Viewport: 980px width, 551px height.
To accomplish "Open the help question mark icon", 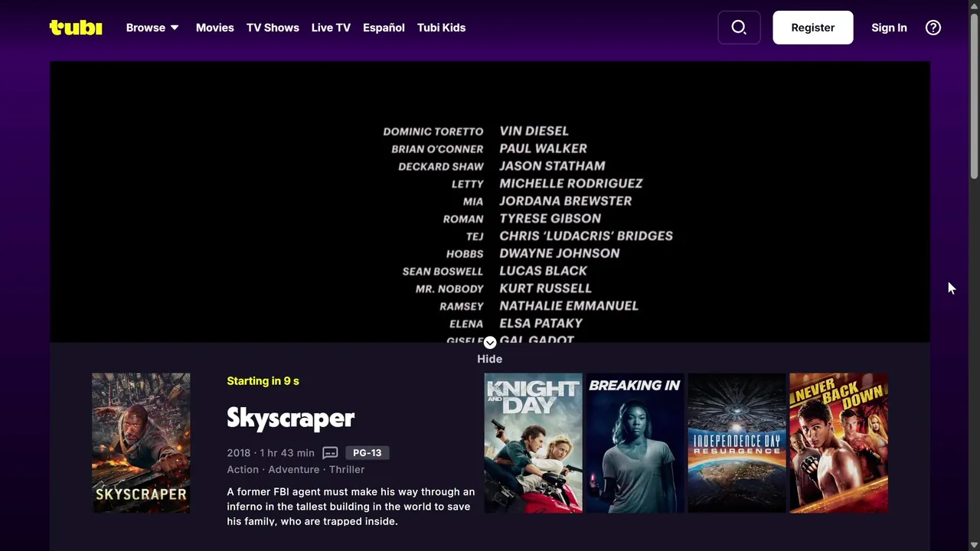I will pyautogui.click(x=933, y=28).
